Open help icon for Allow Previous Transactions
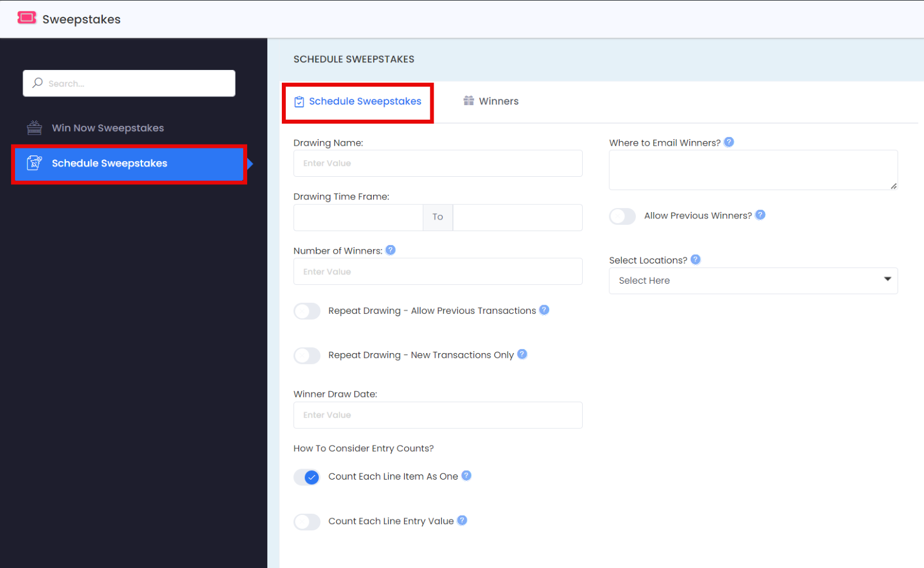Screen dimensions: 924x568 pos(544,310)
